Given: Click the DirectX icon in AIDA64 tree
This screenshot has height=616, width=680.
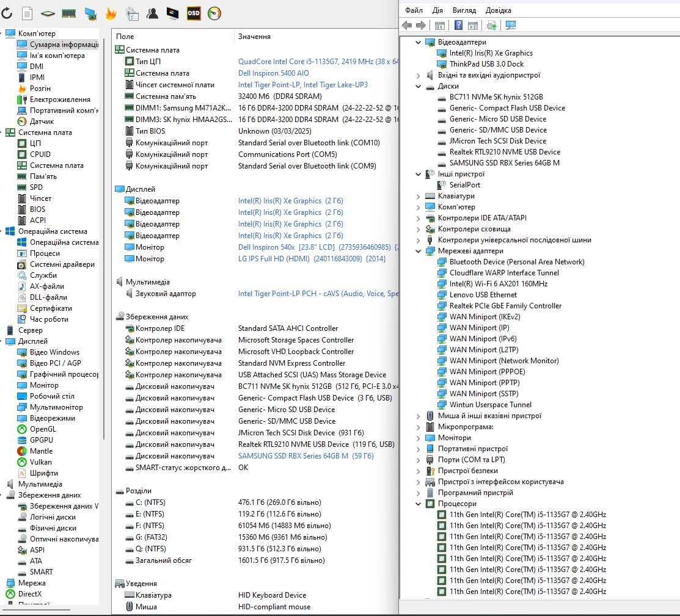Looking at the screenshot, I should [x=10, y=594].
